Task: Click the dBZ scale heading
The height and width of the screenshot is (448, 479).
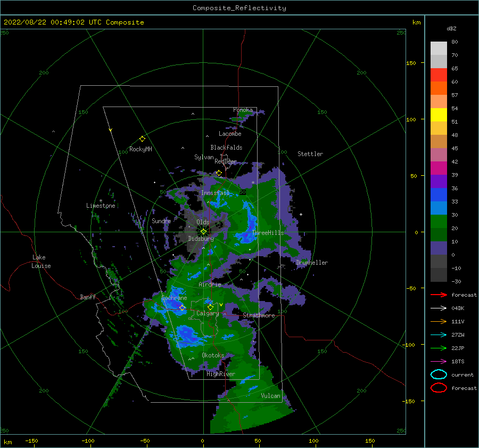Action: pos(451,28)
